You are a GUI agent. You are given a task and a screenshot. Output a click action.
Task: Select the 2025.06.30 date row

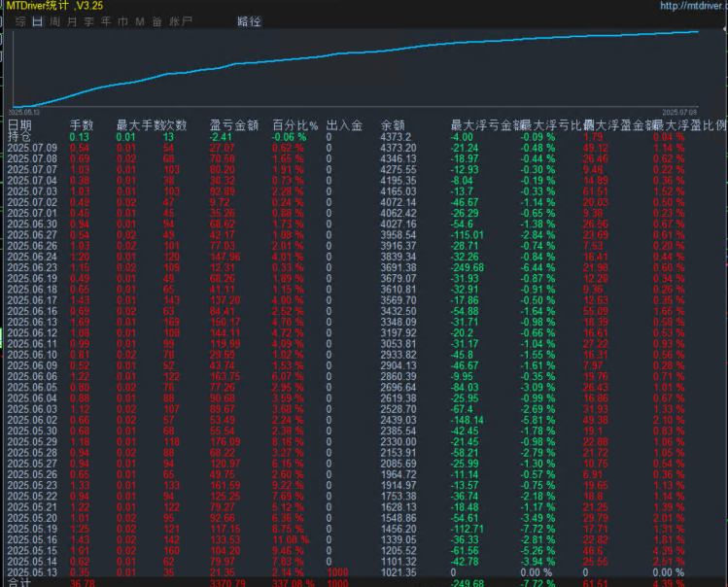32,224
